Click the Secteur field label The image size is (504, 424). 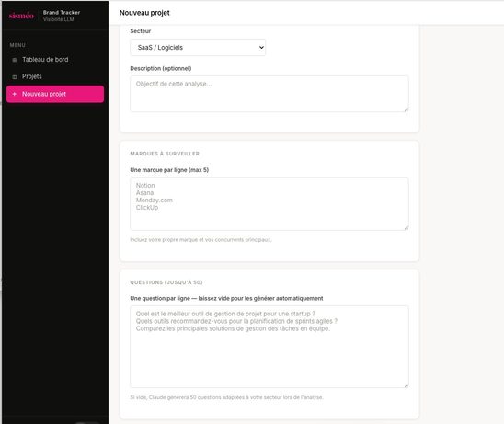click(x=141, y=31)
